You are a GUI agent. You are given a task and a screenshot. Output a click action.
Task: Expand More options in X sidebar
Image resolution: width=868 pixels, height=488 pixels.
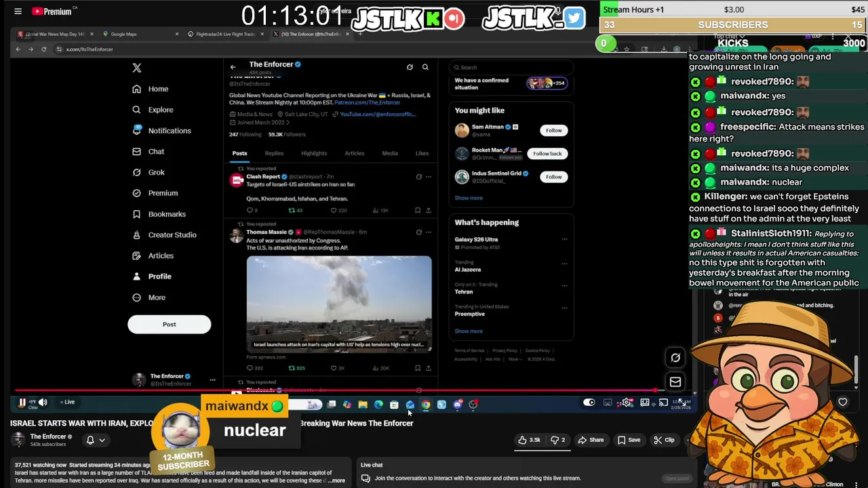point(149,298)
